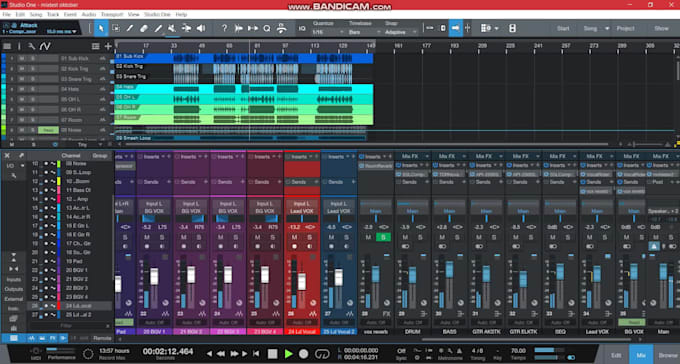Viewport: 680px width, 364px height.
Task: Select the Arrow tool in the toolbar
Action: pyautogui.click(x=101, y=28)
